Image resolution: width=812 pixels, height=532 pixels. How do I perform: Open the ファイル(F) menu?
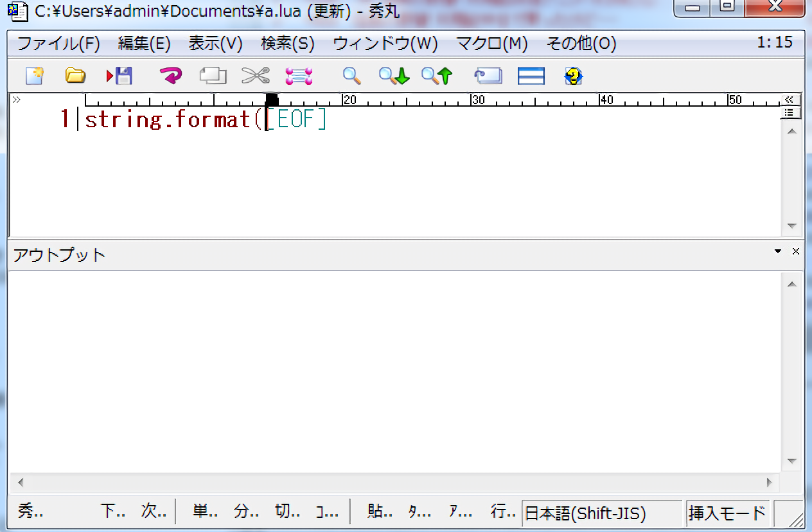pos(58,44)
